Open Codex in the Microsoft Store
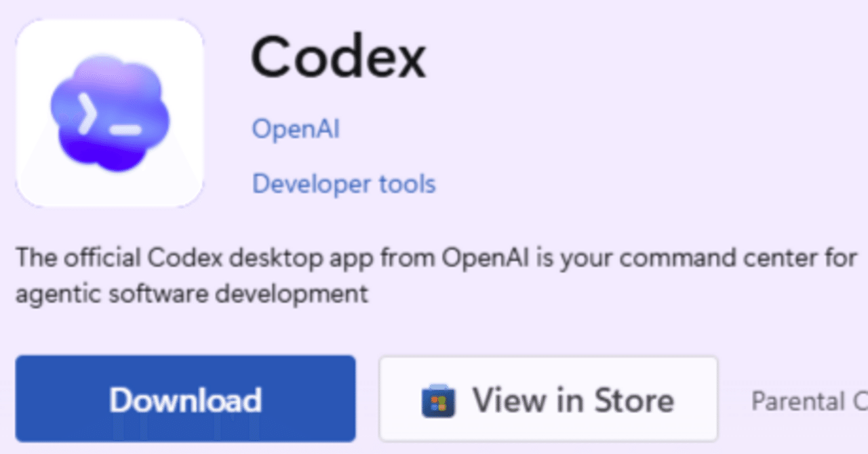The height and width of the screenshot is (454, 868). [x=548, y=399]
